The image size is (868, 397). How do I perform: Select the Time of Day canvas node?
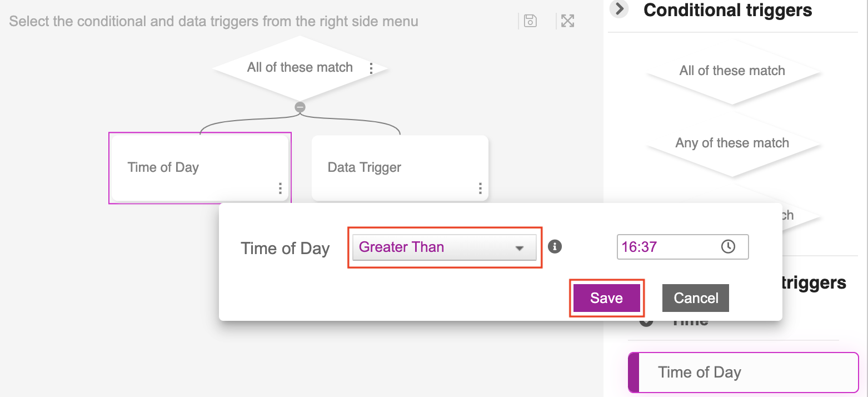click(189, 167)
